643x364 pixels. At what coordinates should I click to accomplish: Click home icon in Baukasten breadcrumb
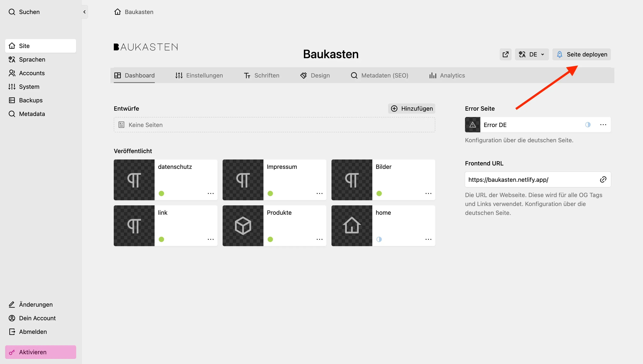pyautogui.click(x=117, y=12)
